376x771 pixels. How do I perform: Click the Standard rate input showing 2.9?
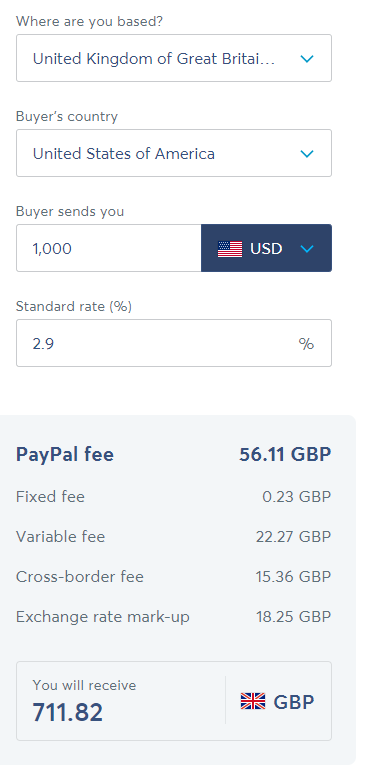(174, 343)
